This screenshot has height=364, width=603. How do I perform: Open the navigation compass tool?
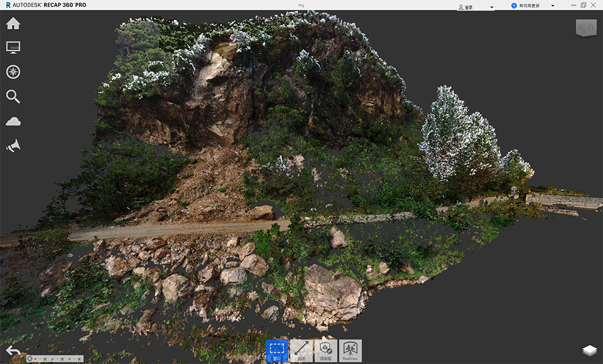pos(13,72)
